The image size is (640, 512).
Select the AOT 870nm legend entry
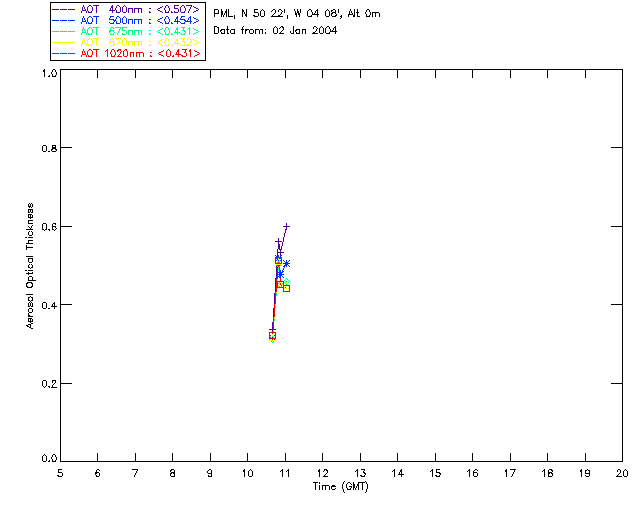coord(126,42)
